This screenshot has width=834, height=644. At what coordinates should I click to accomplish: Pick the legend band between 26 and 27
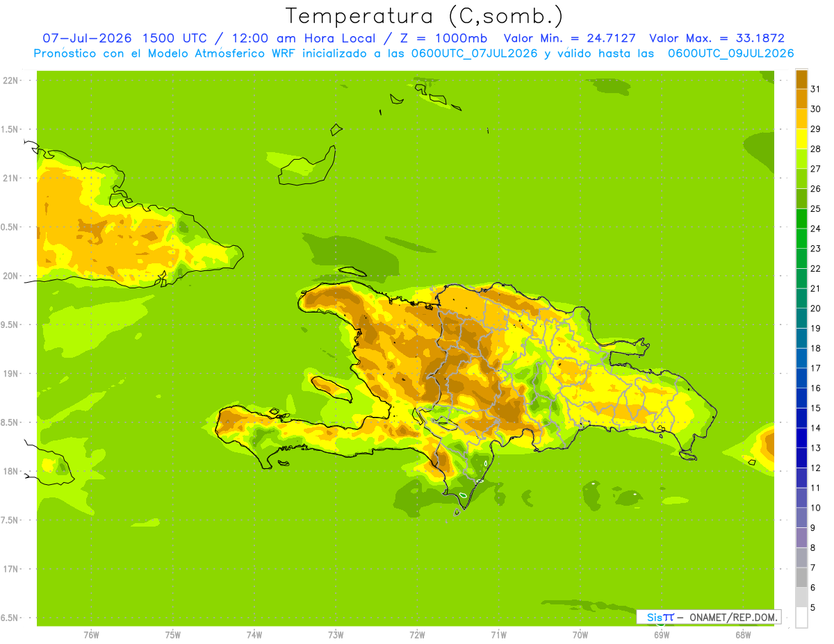801,179
